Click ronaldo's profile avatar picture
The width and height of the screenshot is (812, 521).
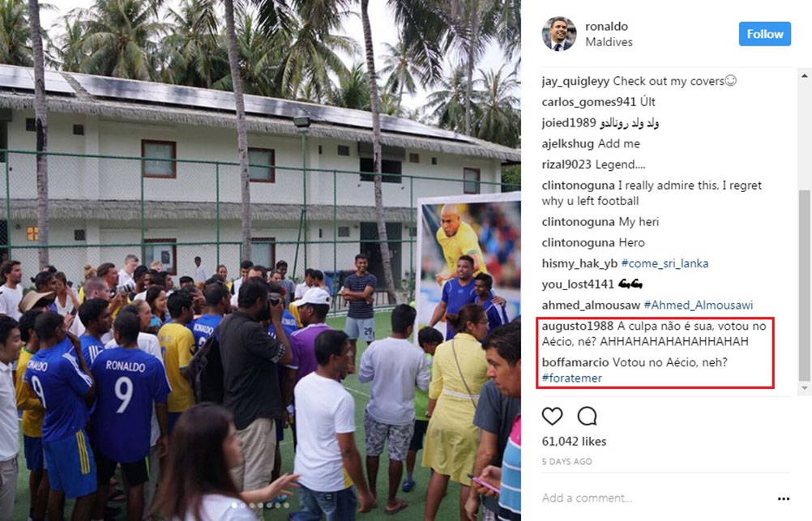click(559, 34)
